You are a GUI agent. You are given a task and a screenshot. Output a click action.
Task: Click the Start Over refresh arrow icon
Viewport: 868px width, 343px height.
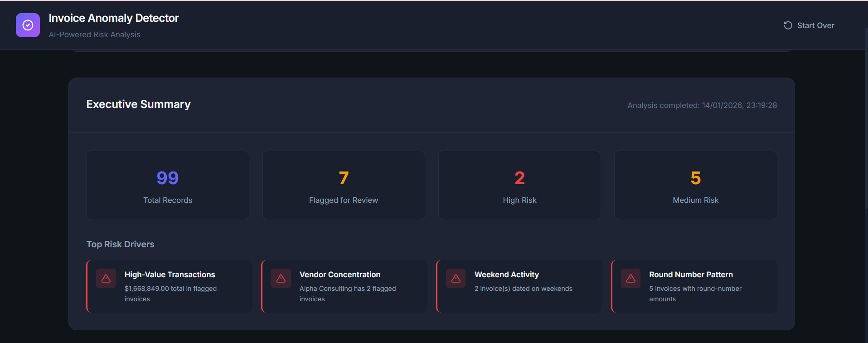point(788,25)
